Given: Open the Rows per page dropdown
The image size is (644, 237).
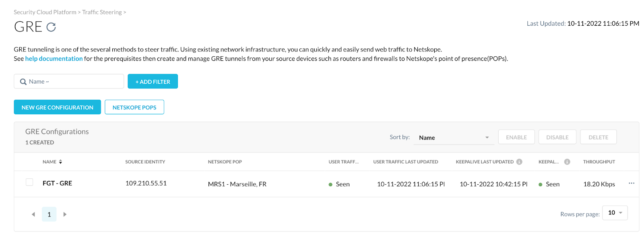Looking at the screenshot, I should coord(615,213).
